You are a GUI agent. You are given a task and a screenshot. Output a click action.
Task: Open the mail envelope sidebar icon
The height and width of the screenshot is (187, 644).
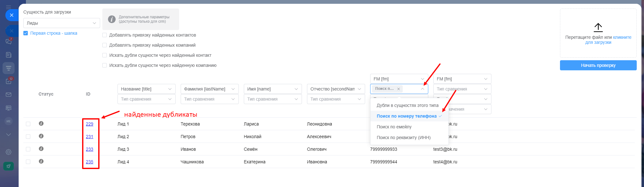(x=9, y=95)
